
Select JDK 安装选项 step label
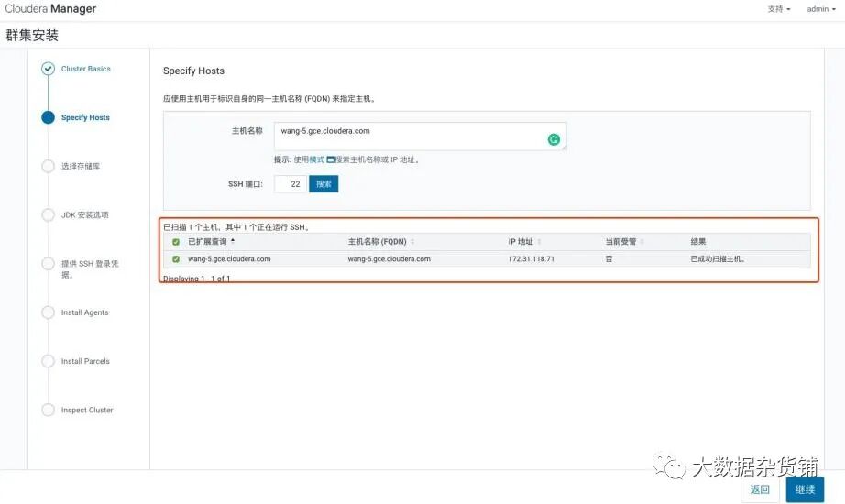tap(84, 215)
